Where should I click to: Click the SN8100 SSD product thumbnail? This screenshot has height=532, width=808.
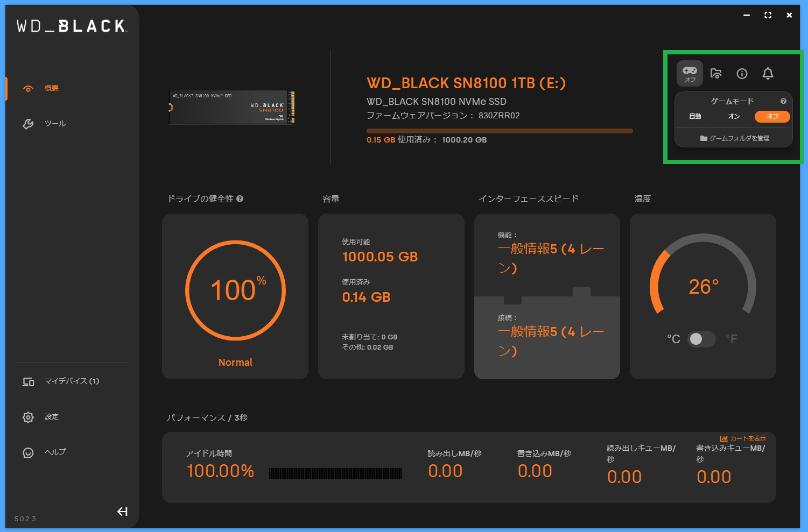click(x=231, y=107)
